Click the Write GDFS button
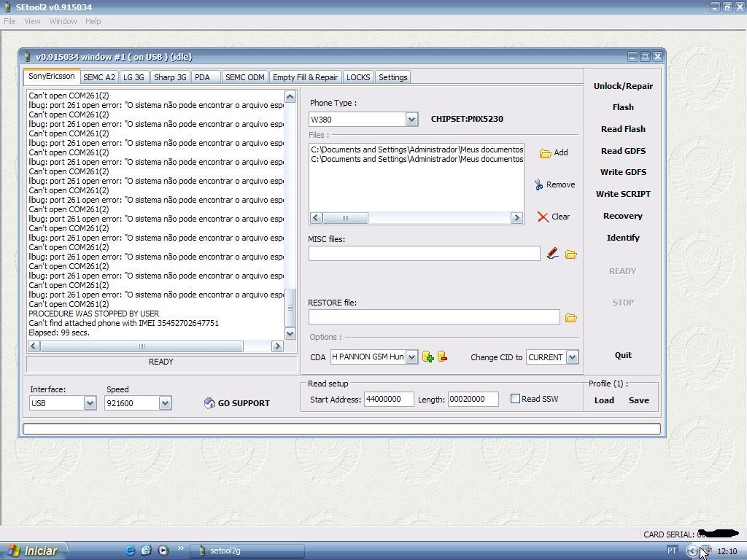Screen dimensions: 747x560 coord(623,172)
